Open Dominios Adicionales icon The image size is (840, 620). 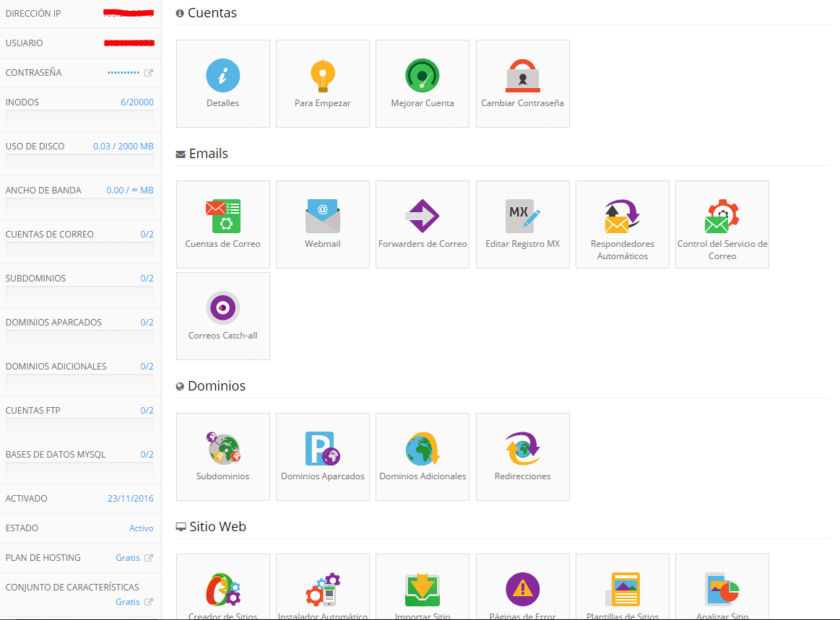click(423, 449)
